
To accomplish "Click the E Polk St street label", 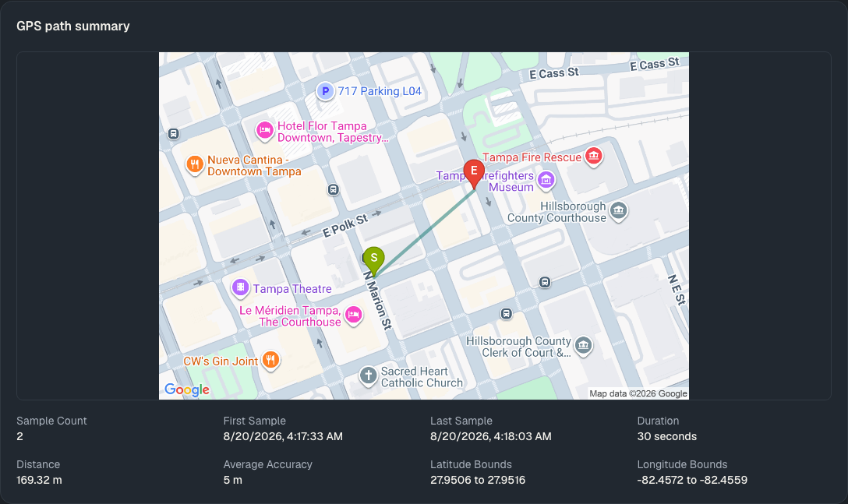I will 345,226.
